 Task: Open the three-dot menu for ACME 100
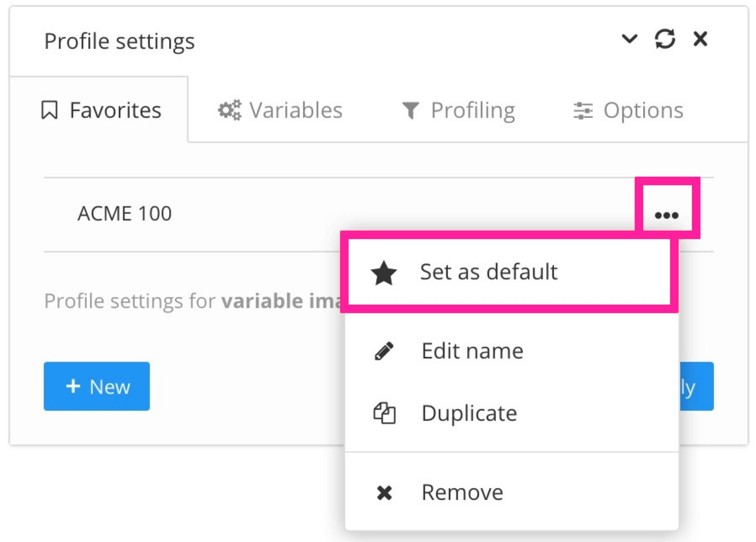667,215
